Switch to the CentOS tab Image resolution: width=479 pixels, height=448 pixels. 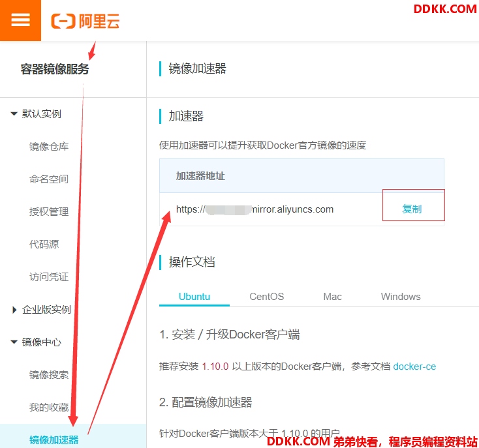pos(267,297)
